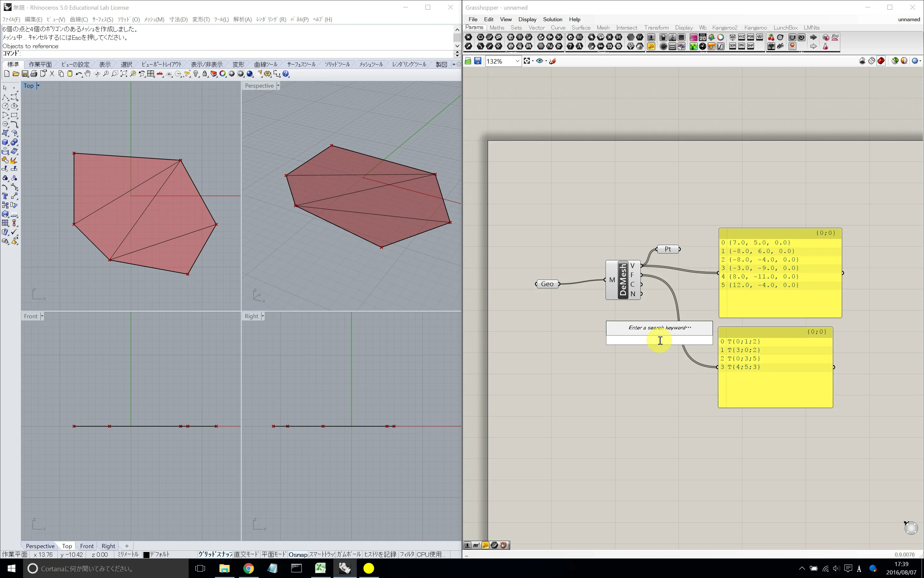
Task: Select the Number Slider component icon in Grasshopper
Action: click(651, 37)
